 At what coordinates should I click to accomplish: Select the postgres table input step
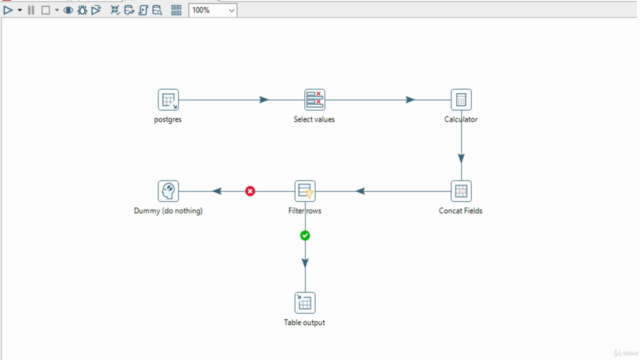[x=168, y=100]
